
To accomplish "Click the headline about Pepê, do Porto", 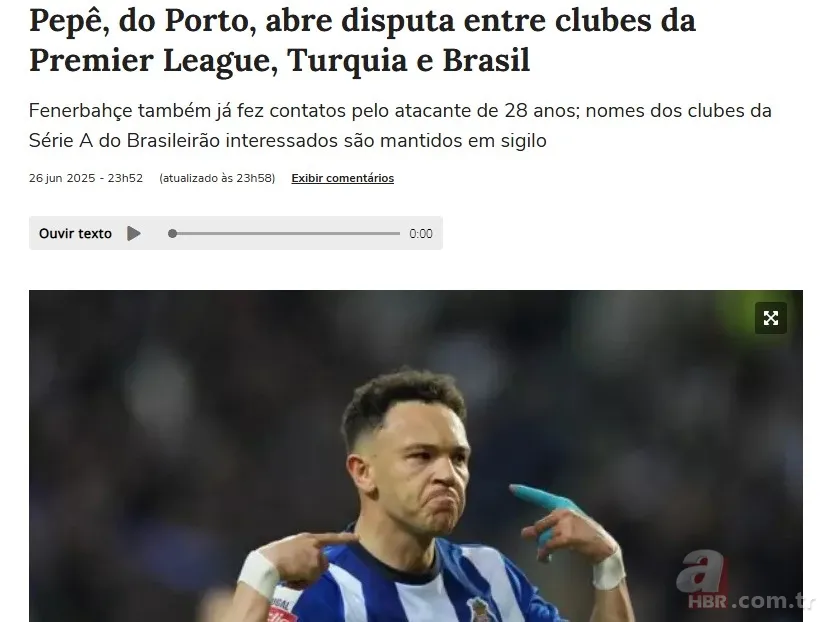I will pos(362,40).
